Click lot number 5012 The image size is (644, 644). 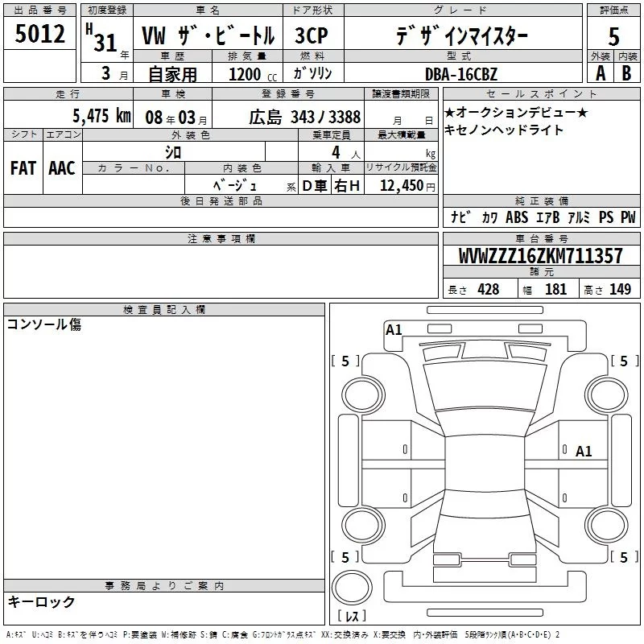point(40,35)
